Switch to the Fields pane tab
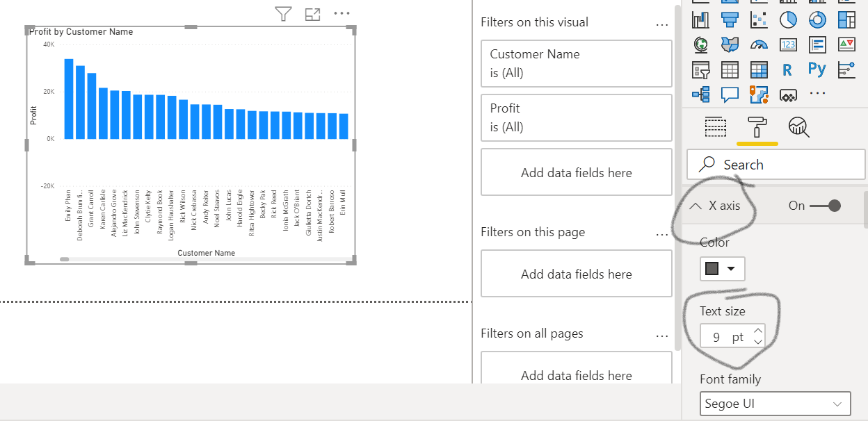 [x=716, y=127]
